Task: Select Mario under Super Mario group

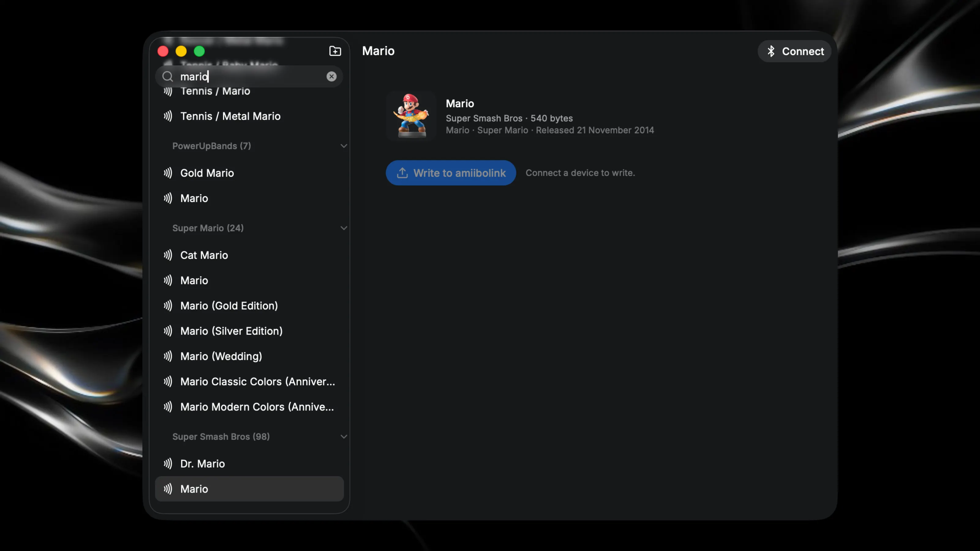Action: [x=249, y=280]
